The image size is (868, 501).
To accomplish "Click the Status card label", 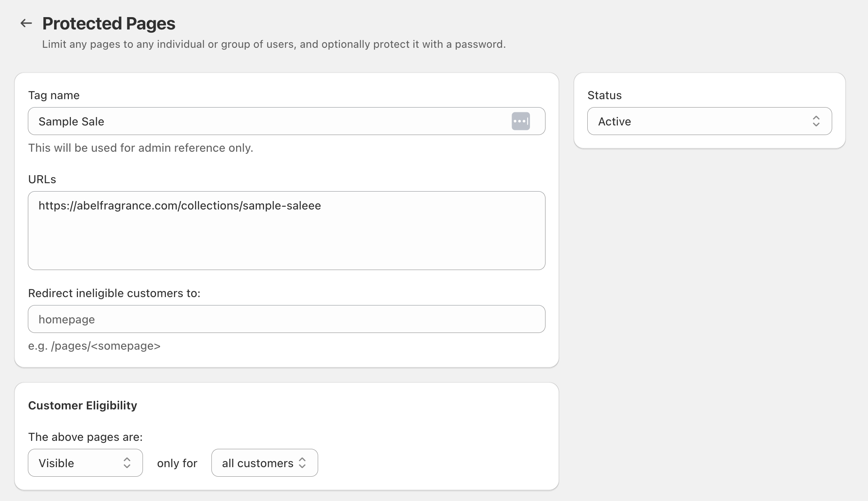I will click(x=604, y=95).
